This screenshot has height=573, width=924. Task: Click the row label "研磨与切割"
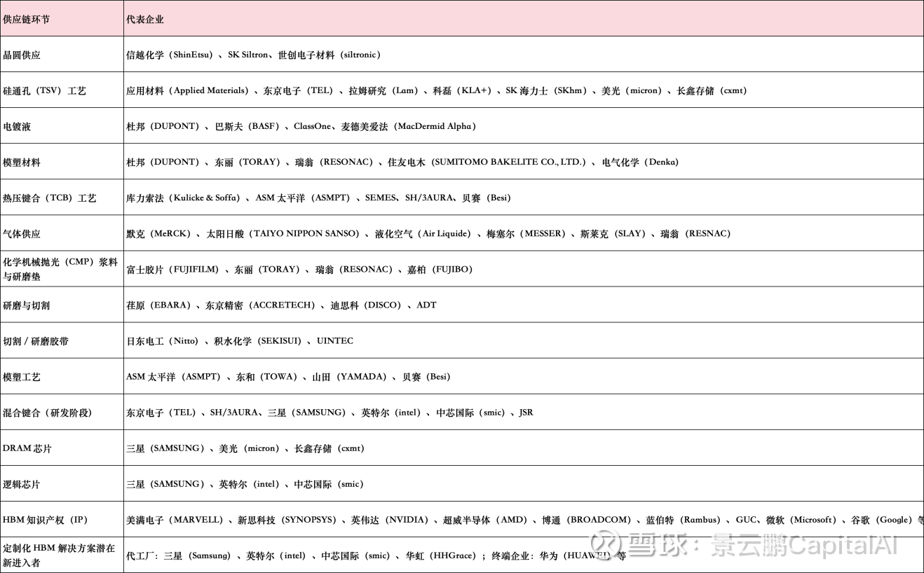pos(27,305)
